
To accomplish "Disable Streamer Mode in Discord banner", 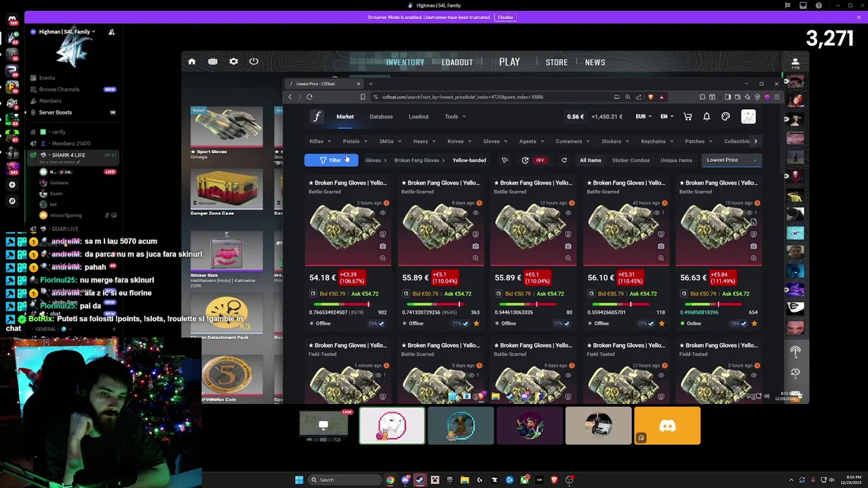I will click(x=505, y=17).
